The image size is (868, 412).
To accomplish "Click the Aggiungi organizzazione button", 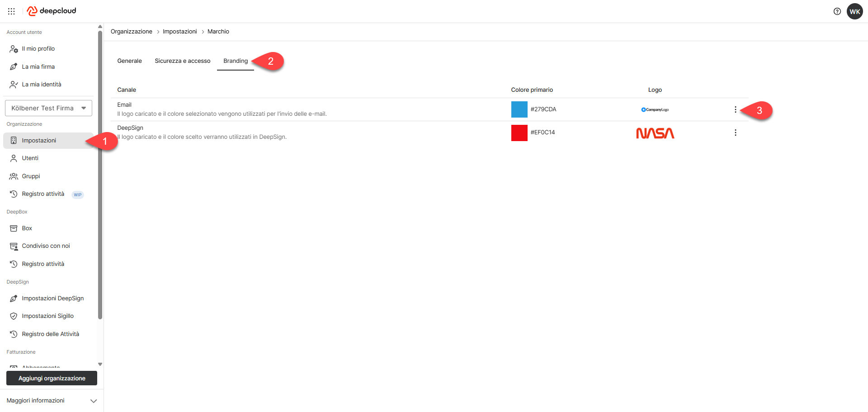I will pos(52,378).
